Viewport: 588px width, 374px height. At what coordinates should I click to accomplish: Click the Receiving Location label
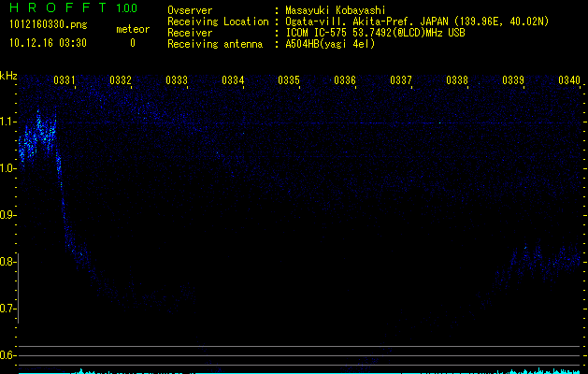coord(218,22)
